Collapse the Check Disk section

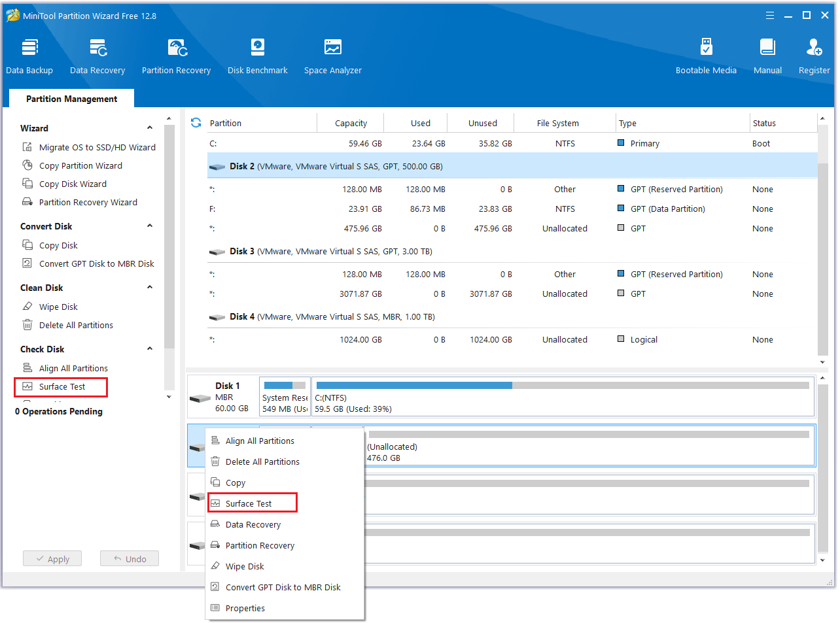(150, 349)
